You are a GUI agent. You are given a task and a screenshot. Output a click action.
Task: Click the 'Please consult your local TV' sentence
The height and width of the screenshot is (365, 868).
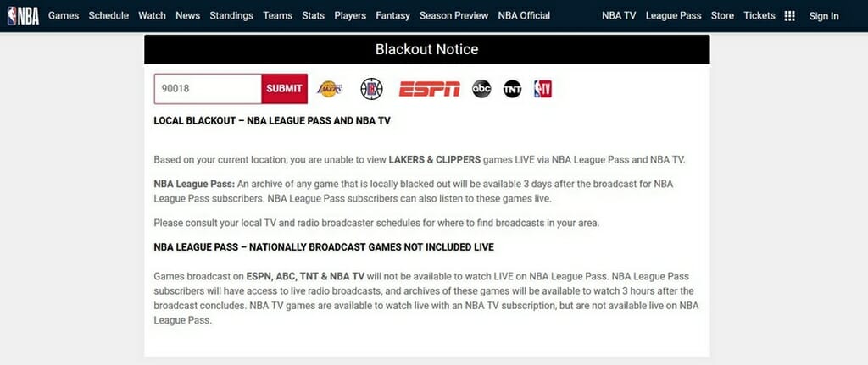tap(376, 224)
